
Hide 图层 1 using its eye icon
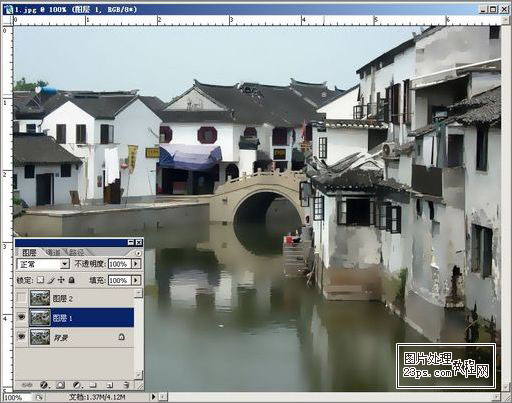coord(22,318)
